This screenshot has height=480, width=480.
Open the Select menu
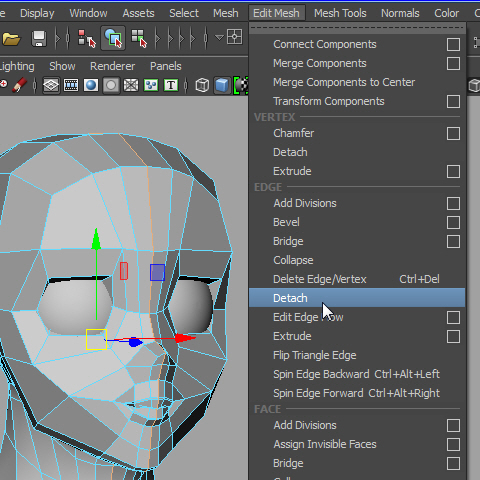point(184,13)
